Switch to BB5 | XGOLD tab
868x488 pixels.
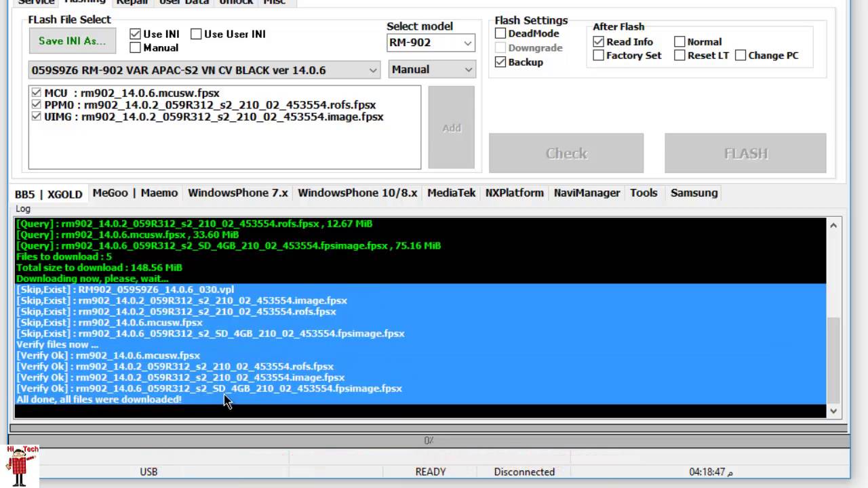49,194
